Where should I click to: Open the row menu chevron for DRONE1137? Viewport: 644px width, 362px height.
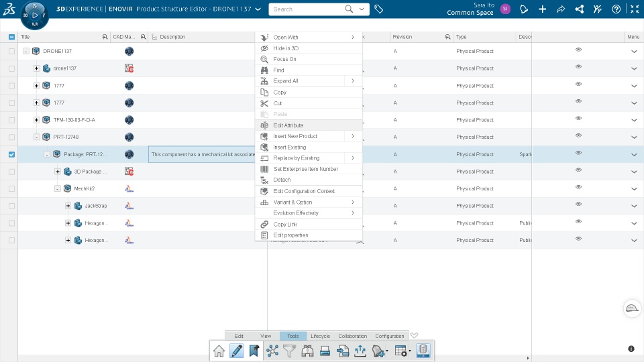pos(634,52)
